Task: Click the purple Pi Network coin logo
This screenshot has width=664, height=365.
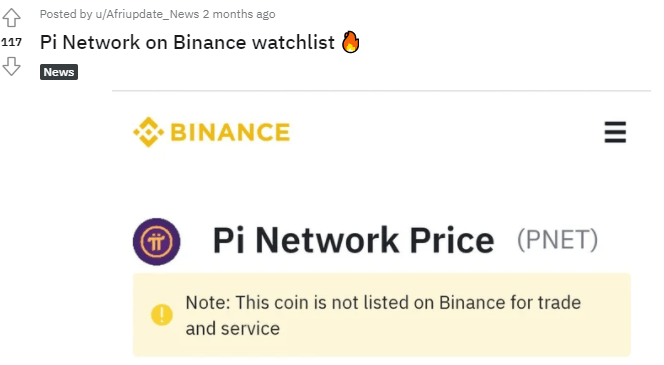Action: point(157,242)
